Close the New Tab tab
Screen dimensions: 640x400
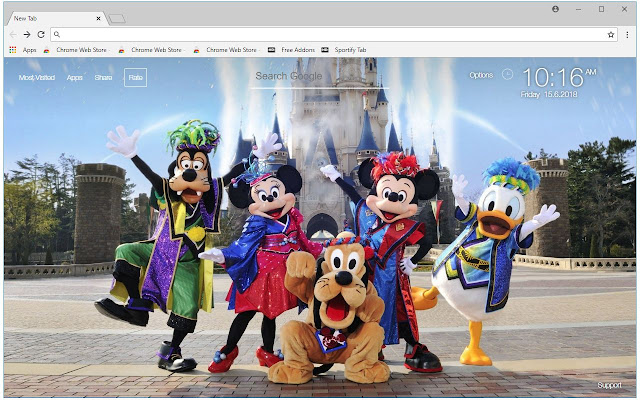(x=98, y=18)
